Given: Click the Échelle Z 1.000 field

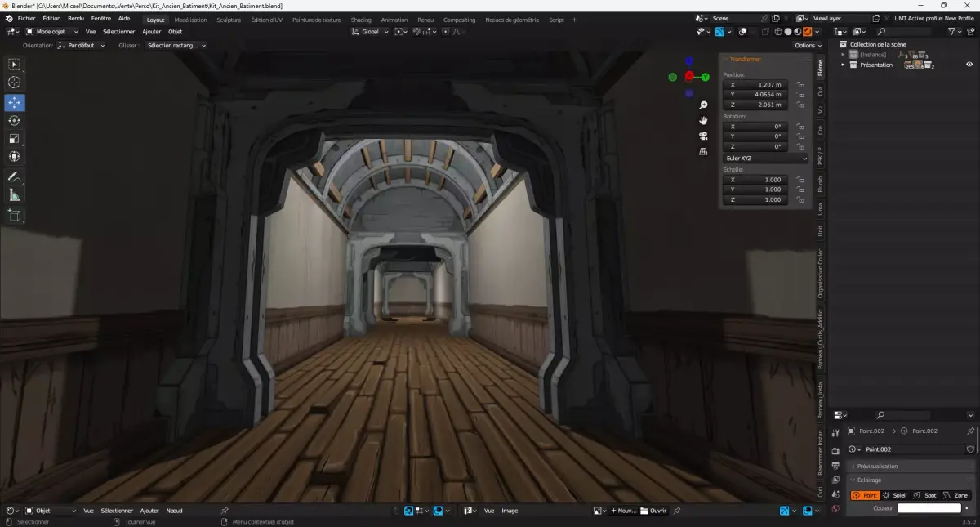Looking at the screenshot, I should pos(756,199).
